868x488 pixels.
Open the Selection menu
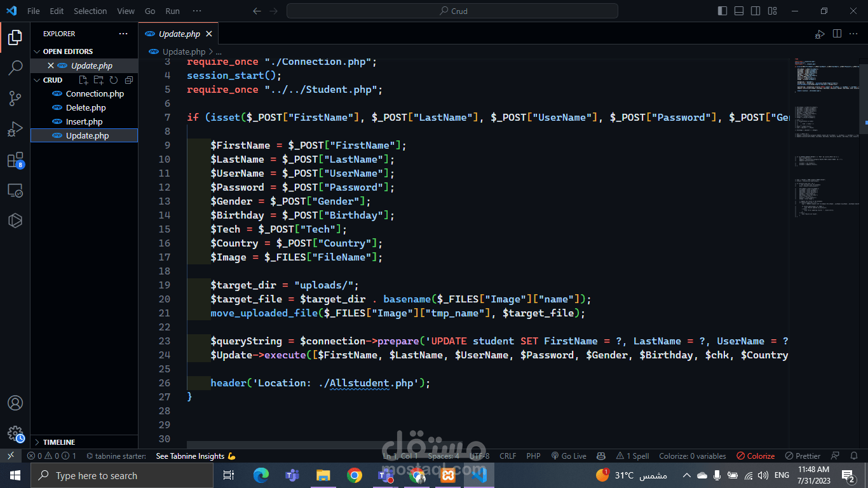90,11
